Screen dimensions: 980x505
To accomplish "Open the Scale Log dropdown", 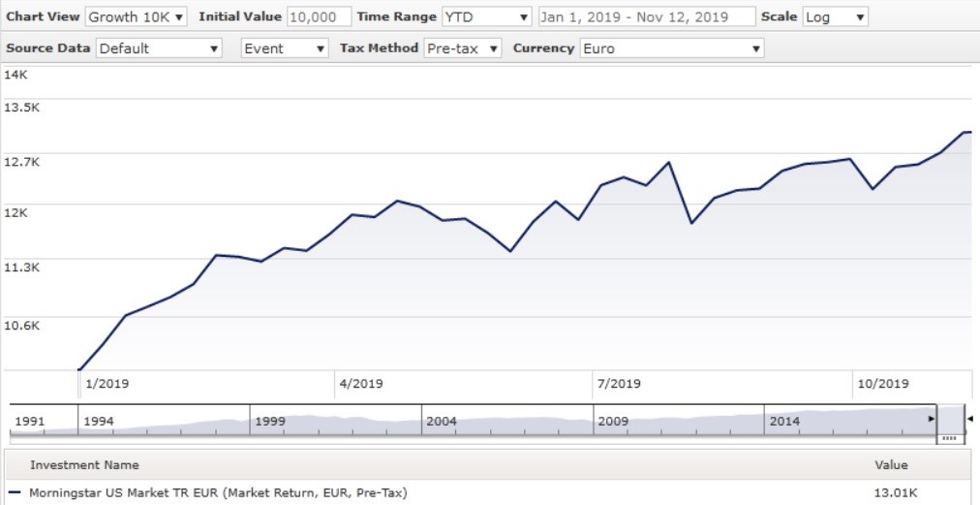I will [835, 16].
